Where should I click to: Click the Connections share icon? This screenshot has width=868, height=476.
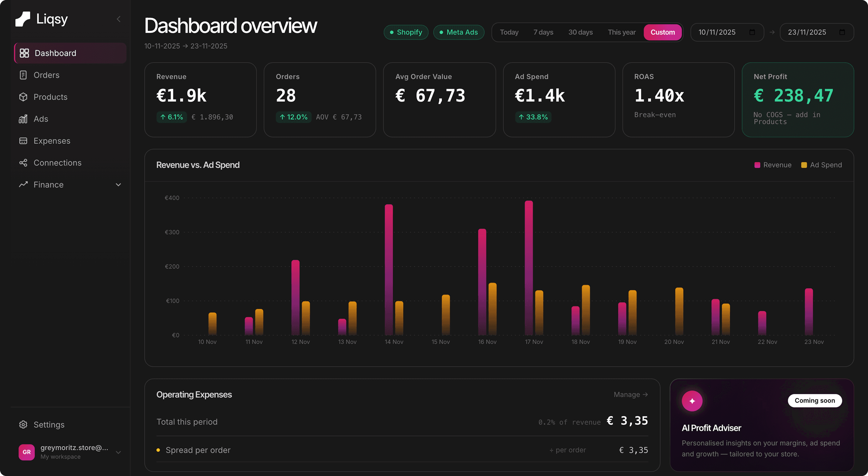click(x=23, y=163)
